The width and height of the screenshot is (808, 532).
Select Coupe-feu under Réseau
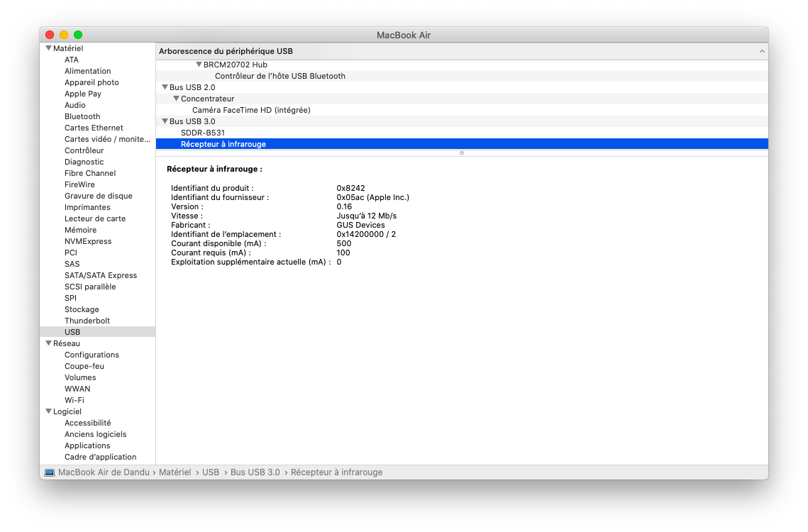pyautogui.click(x=84, y=365)
